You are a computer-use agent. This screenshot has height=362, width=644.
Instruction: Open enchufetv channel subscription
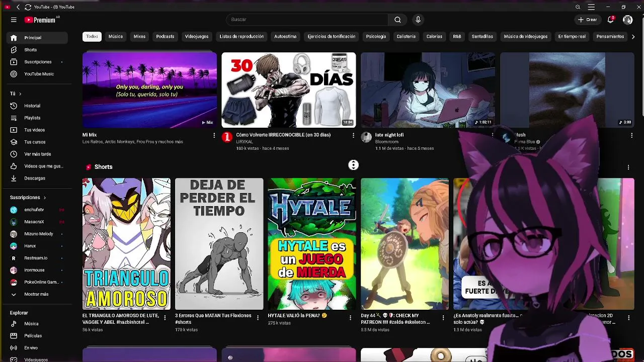[37, 210]
